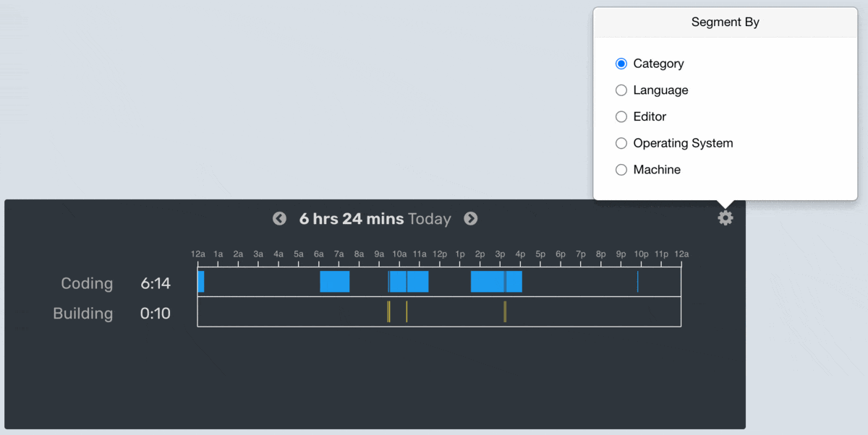Select Operating System radio option
868x435 pixels.
click(x=621, y=143)
